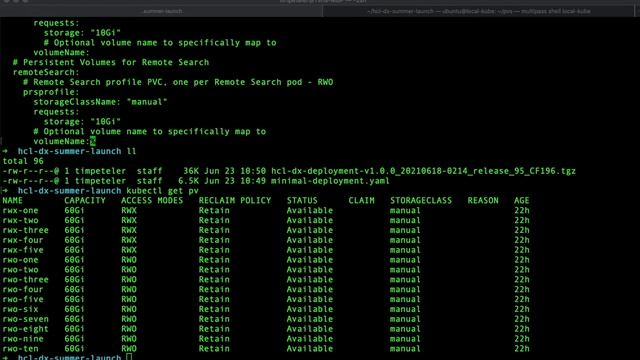Click the NAME column header
This screenshot has width=640, height=360.
pos(13,201)
